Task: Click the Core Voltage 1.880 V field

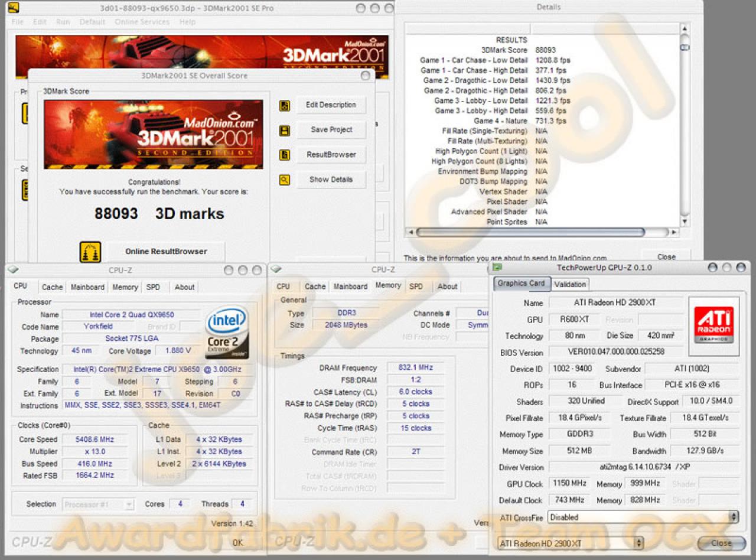Action: pos(178,351)
